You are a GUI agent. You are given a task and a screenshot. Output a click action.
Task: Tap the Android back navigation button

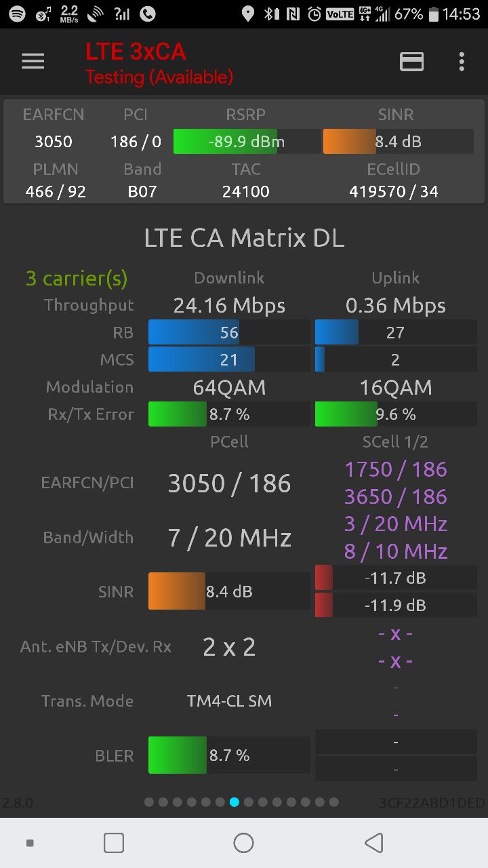[373, 843]
